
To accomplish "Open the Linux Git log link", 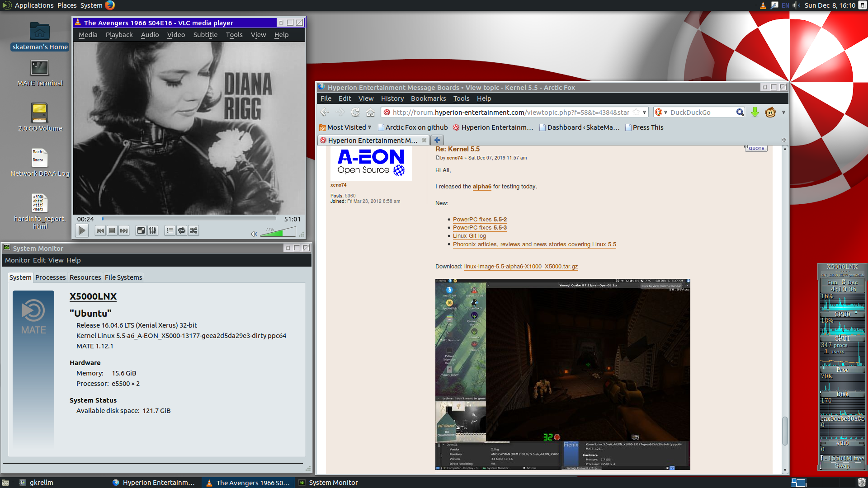I will pyautogui.click(x=469, y=236).
